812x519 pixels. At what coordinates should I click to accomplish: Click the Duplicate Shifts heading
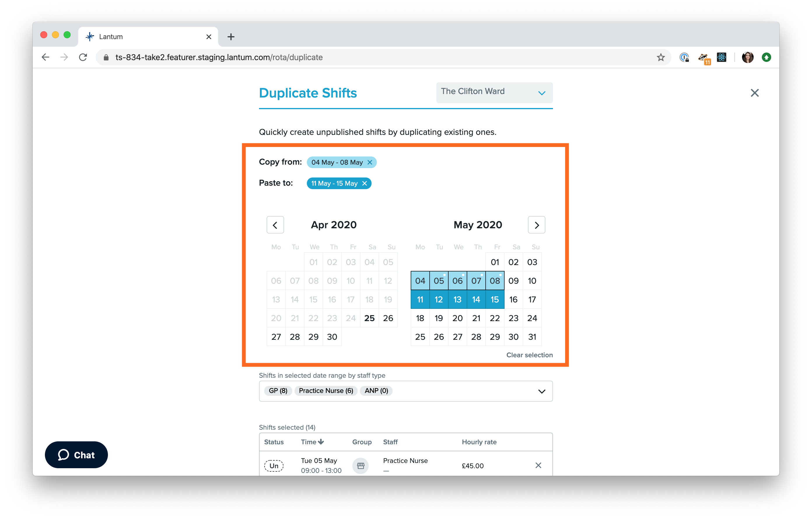(308, 93)
